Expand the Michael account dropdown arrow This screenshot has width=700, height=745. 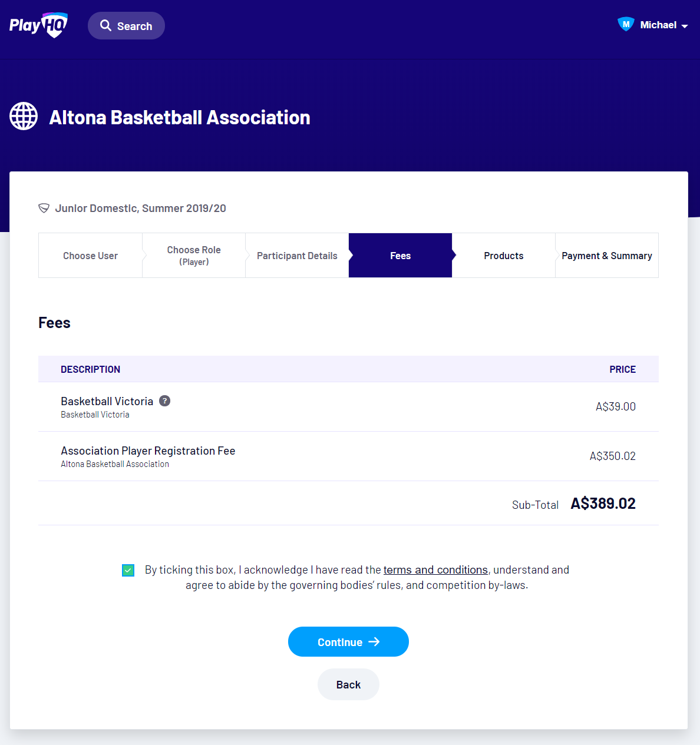coord(685,26)
